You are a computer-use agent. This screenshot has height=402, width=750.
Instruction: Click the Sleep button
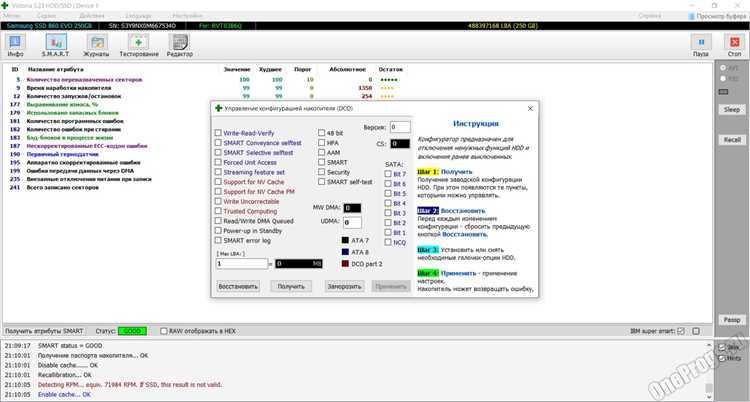point(732,110)
